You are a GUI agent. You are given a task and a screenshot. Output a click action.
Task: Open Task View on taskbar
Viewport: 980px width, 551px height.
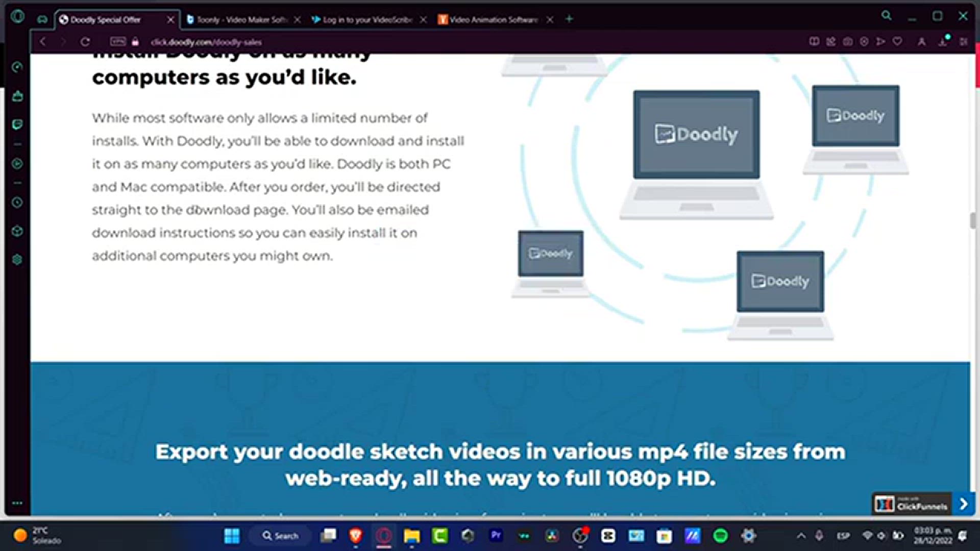(x=329, y=536)
